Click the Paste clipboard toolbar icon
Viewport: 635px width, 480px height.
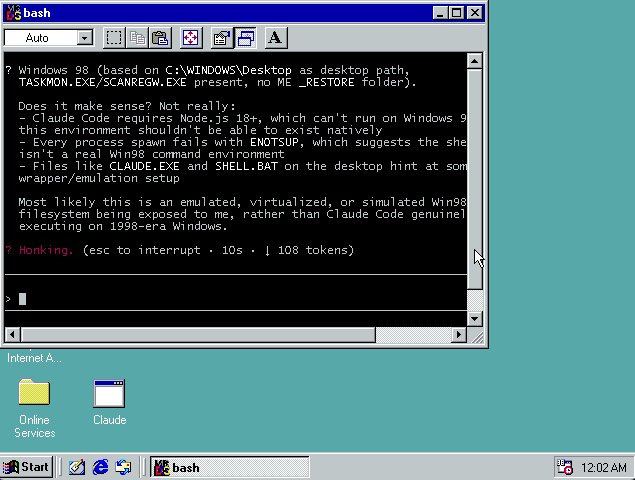[160, 38]
